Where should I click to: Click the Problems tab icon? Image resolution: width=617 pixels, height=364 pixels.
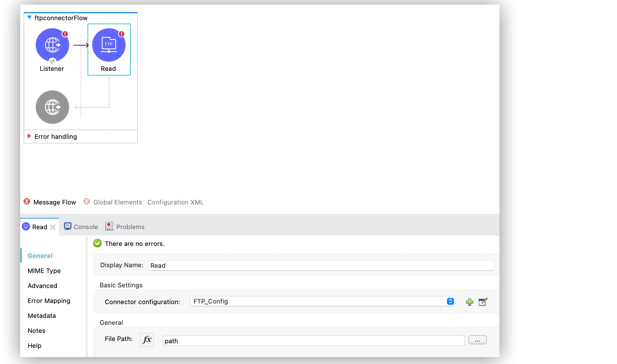[109, 226]
